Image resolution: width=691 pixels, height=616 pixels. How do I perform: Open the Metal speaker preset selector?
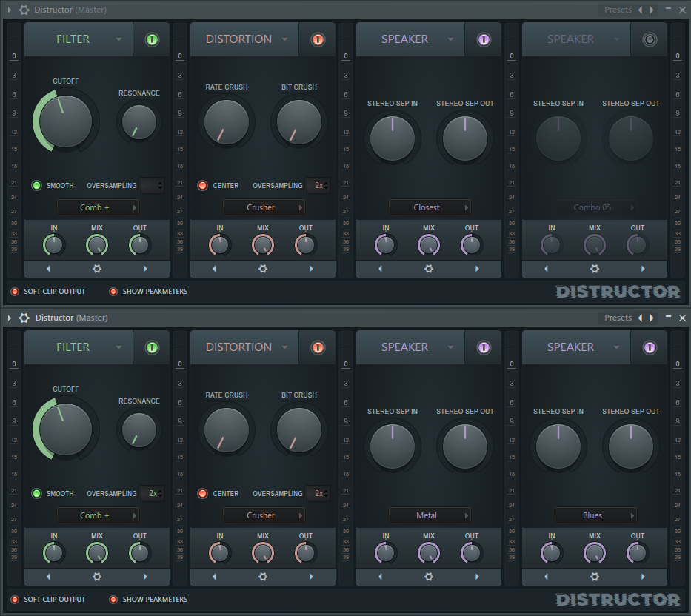pyautogui.click(x=430, y=515)
